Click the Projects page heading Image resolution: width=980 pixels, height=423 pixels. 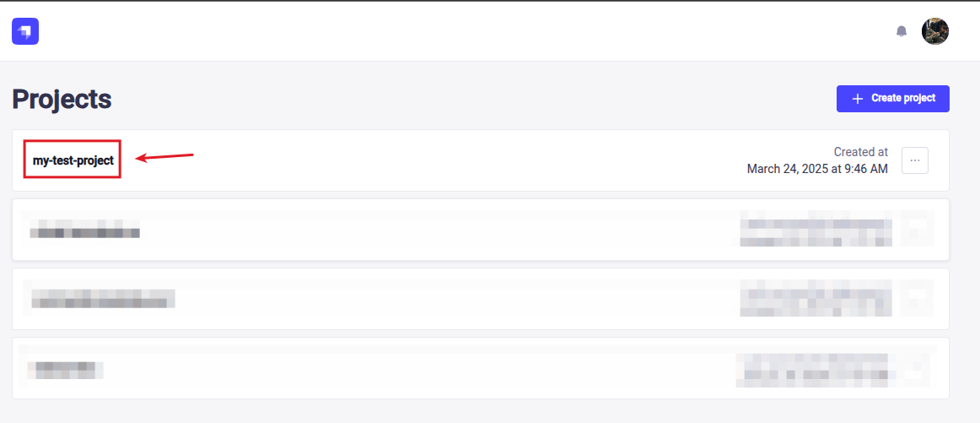62,99
